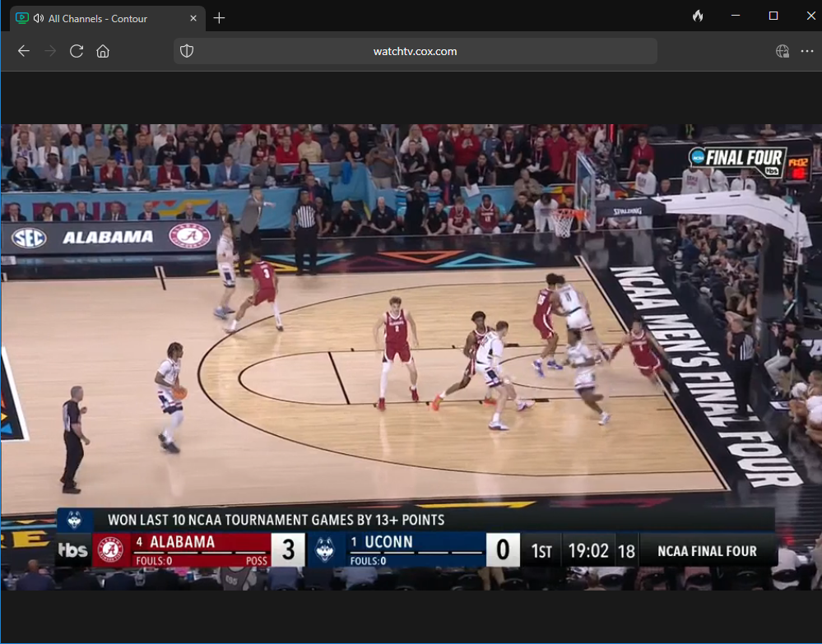The width and height of the screenshot is (822, 644).
Task: Click the 'WON LAST 10 NCAA TOURNAMENT GAMES' banner
Action: click(276, 520)
